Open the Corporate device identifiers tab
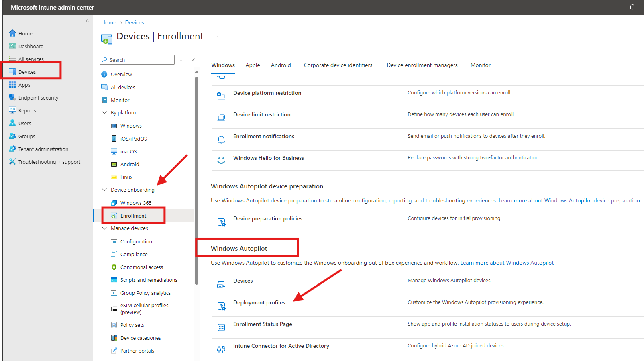Image resolution: width=644 pixels, height=361 pixels. [x=338, y=65]
